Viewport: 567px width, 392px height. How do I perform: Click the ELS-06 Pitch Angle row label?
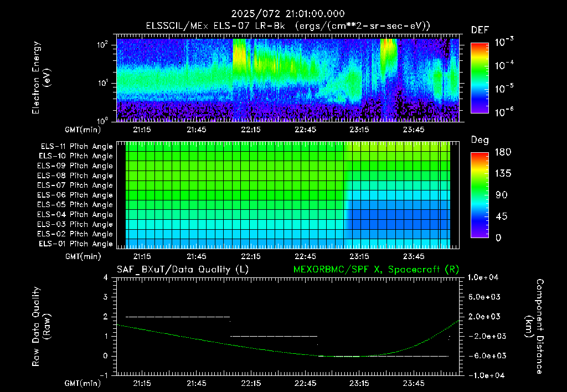pos(75,195)
